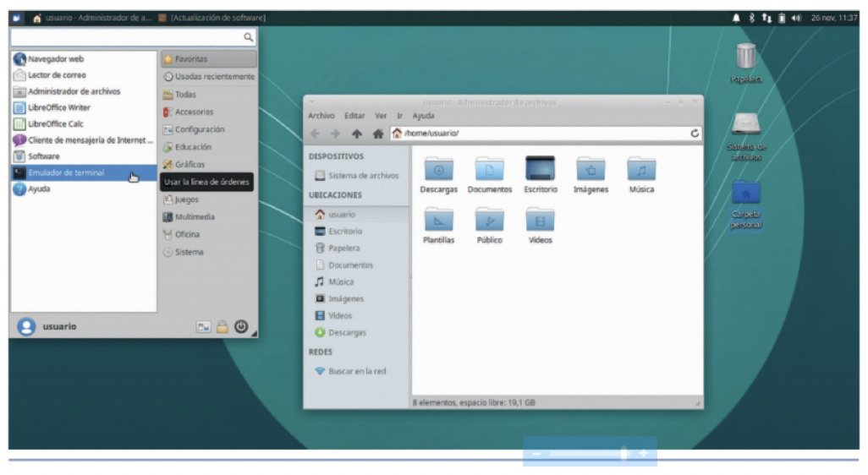Select the Todas category
This screenshot has width=868, height=475.
209,95
